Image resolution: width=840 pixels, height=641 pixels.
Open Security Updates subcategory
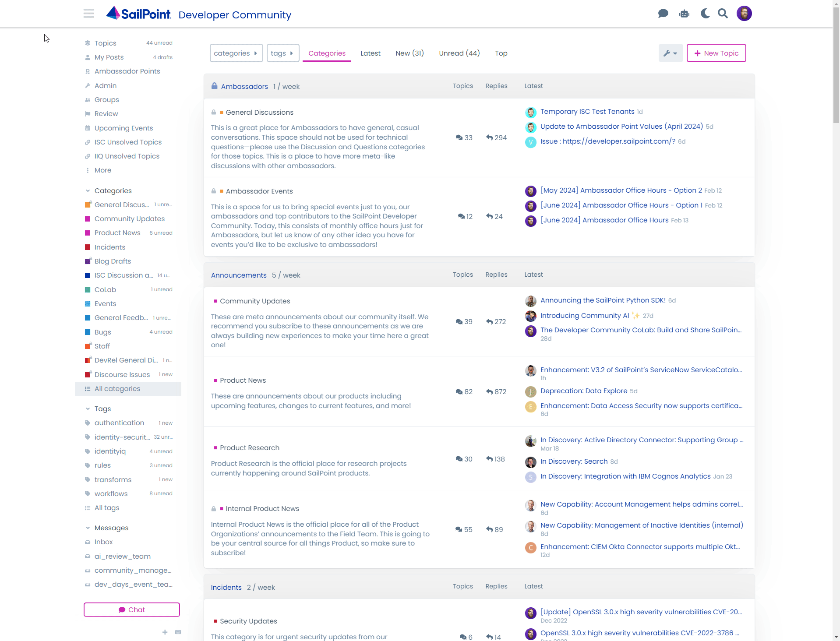point(248,621)
